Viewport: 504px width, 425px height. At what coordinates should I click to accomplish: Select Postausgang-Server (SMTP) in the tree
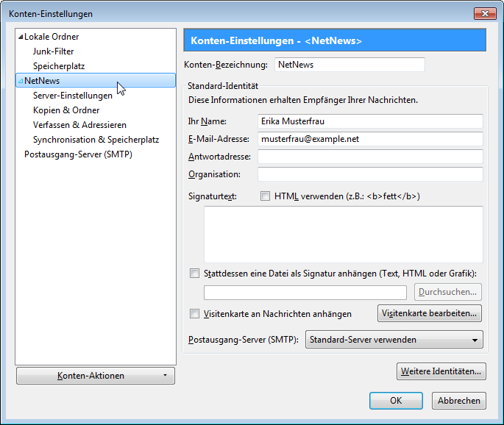(x=78, y=154)
